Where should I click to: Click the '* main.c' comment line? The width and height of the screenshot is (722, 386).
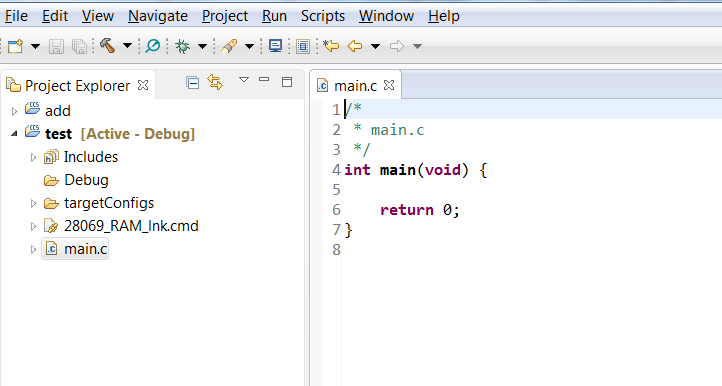click(x=389, y=130)
